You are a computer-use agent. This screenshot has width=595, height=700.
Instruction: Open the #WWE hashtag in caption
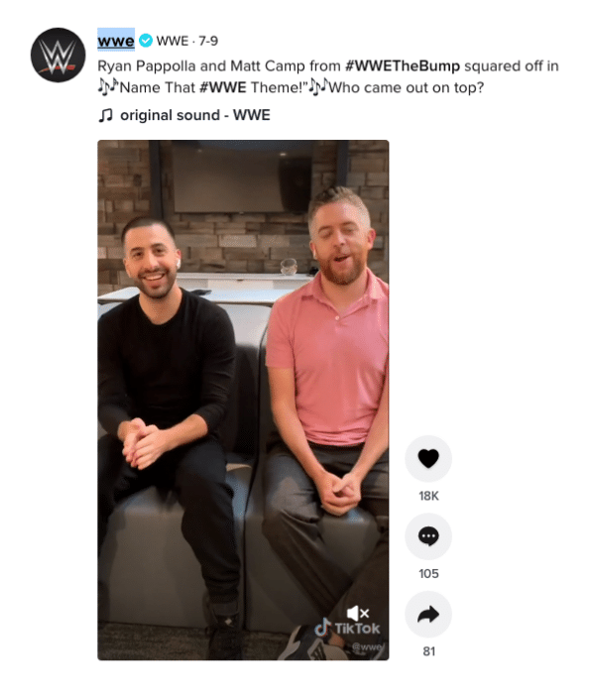222,87
